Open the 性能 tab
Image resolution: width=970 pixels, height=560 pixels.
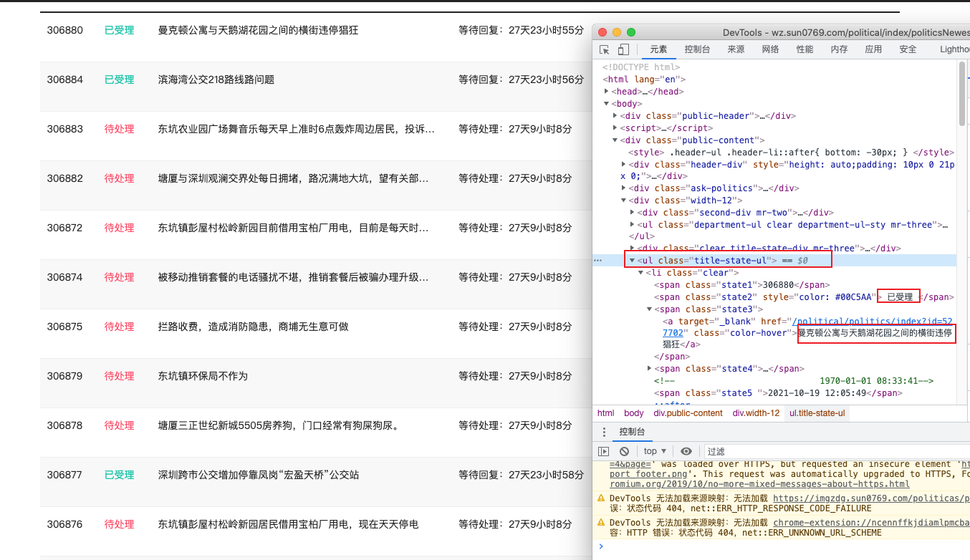click(x=805, y=49)
